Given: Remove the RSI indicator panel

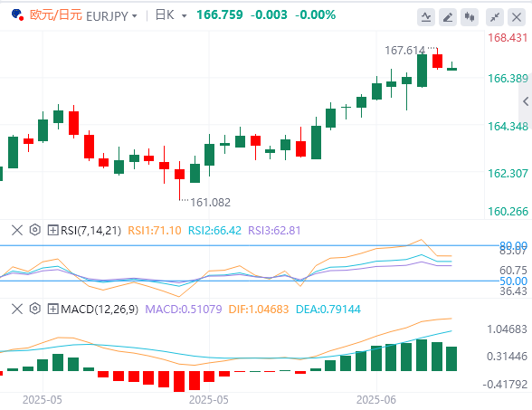Looking at the screenshot, I should coord(17,230).
